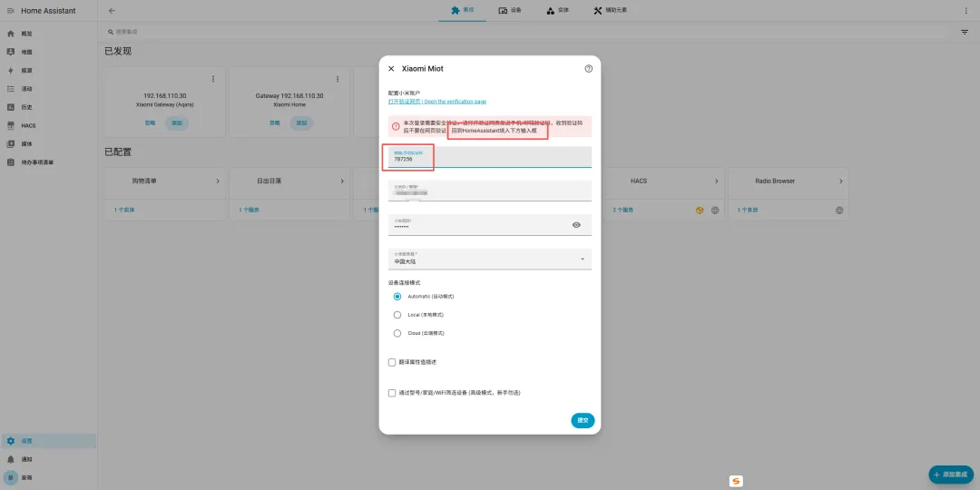Open 待办事项清单 to-do lists in sidebar
Screen dimensions: 980x490
tap(48, 162)
